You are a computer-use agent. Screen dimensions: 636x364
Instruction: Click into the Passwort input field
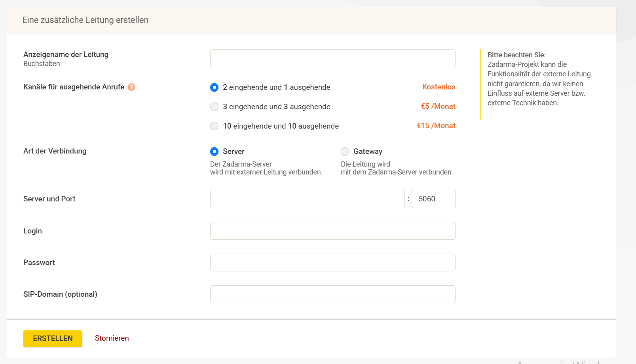(x=332, y=263)
